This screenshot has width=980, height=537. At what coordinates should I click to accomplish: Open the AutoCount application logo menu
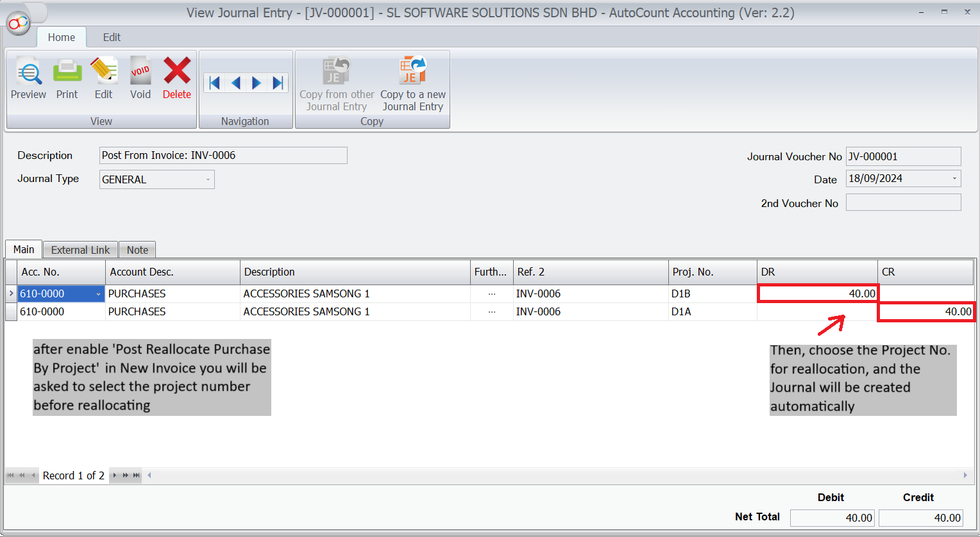tap(17, 24)
